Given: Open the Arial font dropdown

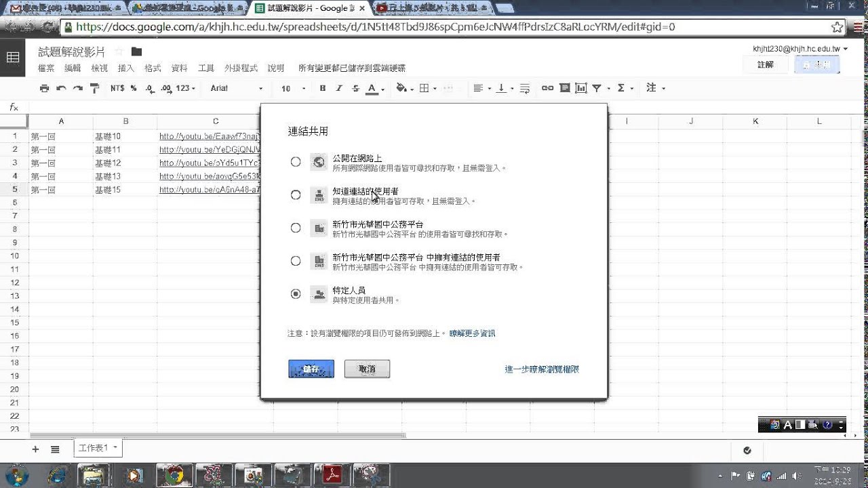Looking at the screenshot, I should click(237, 88).
